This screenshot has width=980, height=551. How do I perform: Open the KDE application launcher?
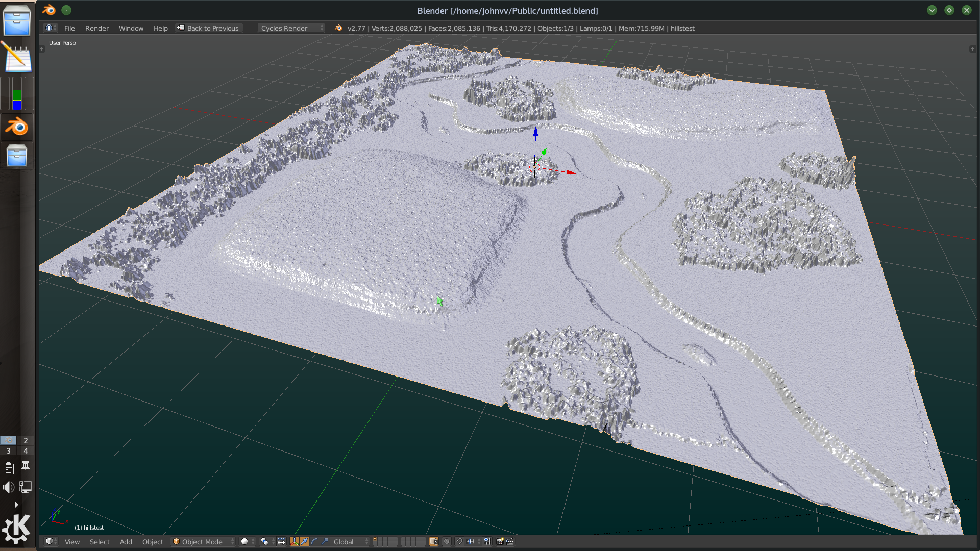pos(17,529)
